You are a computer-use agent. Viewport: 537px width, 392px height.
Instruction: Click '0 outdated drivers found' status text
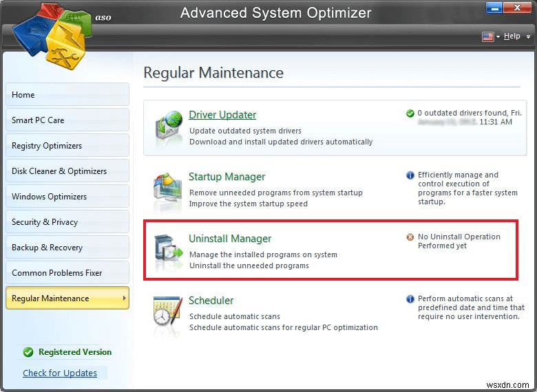tap(470, 118)
